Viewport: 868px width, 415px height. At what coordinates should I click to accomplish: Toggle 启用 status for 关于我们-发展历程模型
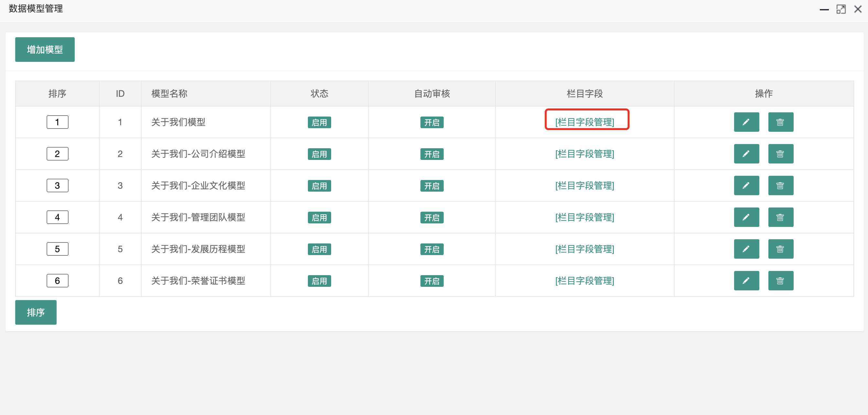click(319, 249)
